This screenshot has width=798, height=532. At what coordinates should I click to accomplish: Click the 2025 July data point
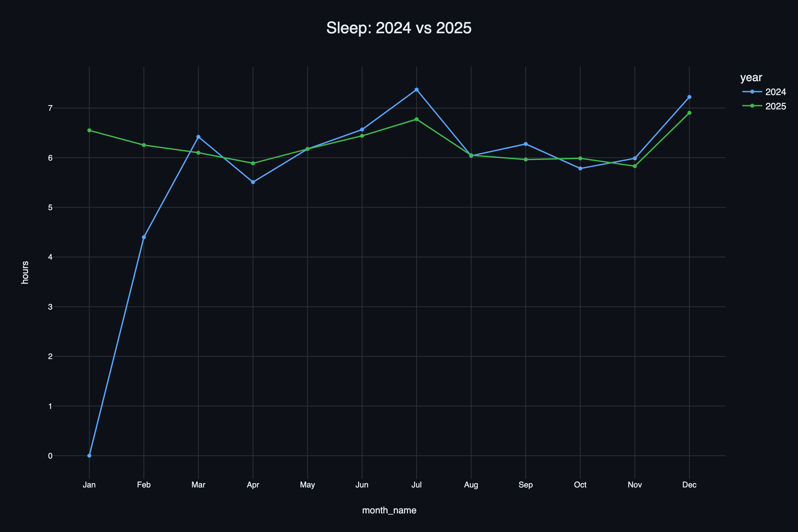(417, 119)
